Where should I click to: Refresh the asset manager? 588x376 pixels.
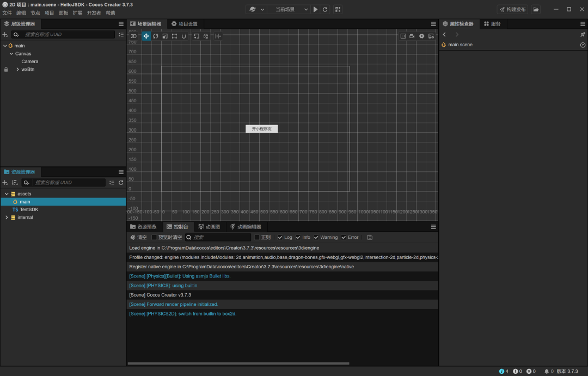point(121,183)
